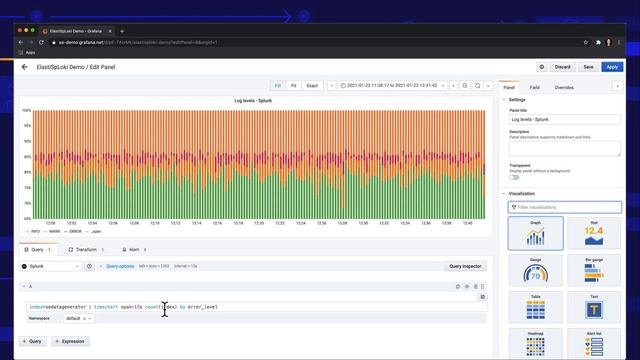Shift time range backward arrow

coord(331,86)
